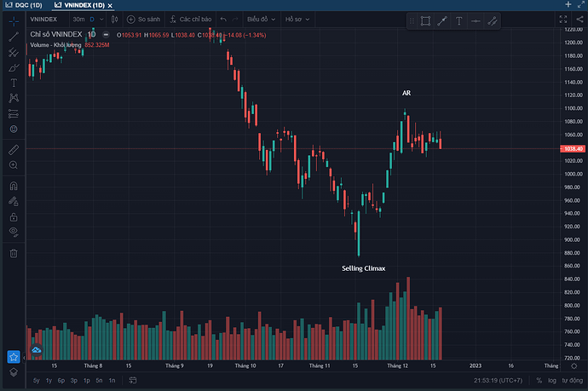Screen dimensions: 588x391
Task: Set range to 6p
Action: [x=61, y=381]
